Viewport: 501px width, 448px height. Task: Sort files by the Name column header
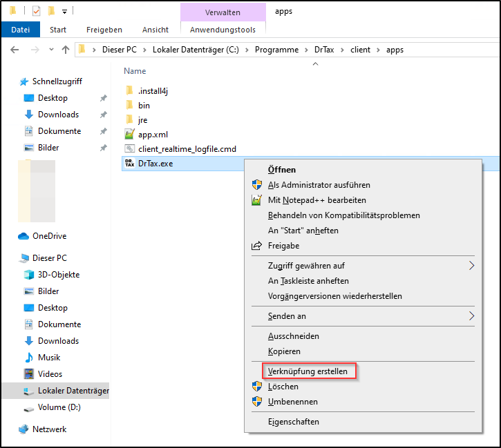pyautogui.click(x=135, y=71)
